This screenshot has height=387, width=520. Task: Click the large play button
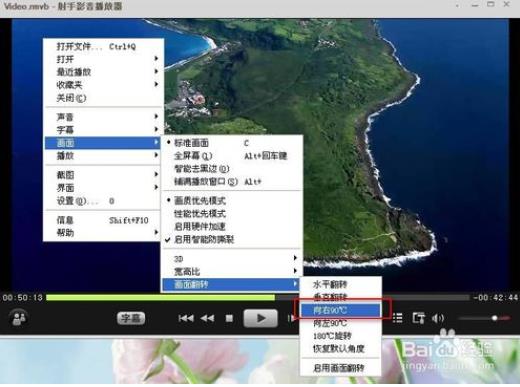pyautogui.click(x=261, y=318)
